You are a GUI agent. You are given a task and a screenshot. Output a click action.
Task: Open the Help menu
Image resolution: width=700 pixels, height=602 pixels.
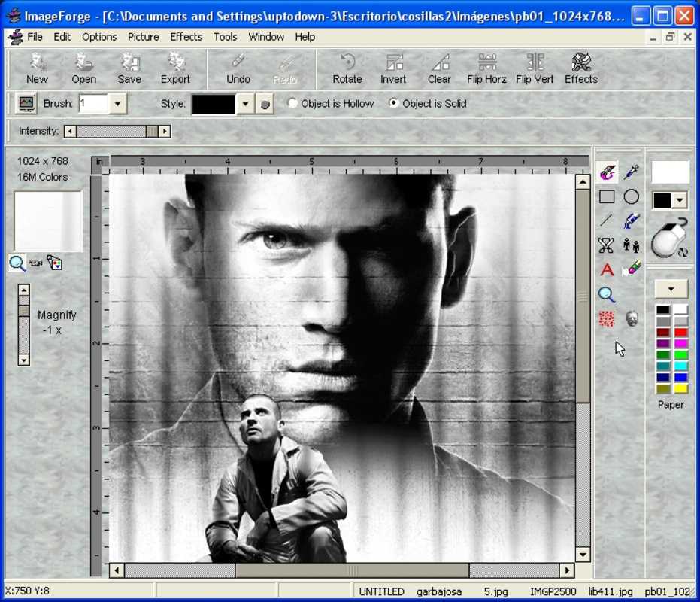point(305,37)
